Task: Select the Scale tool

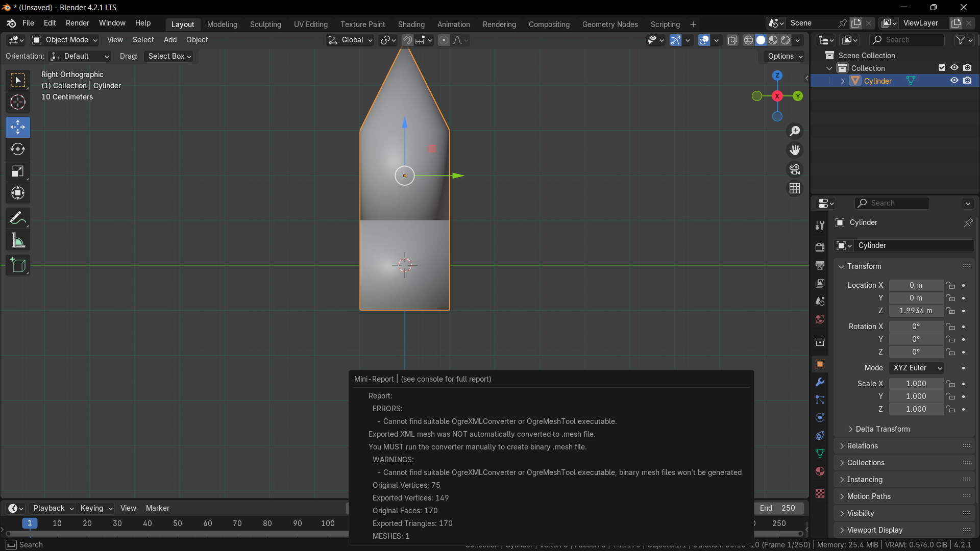Action: pyautogui.click(x=18, y=171)
